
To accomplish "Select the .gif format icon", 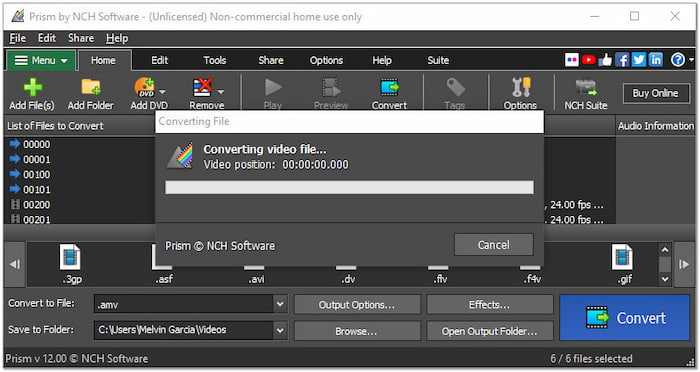I will click(622, 256).
